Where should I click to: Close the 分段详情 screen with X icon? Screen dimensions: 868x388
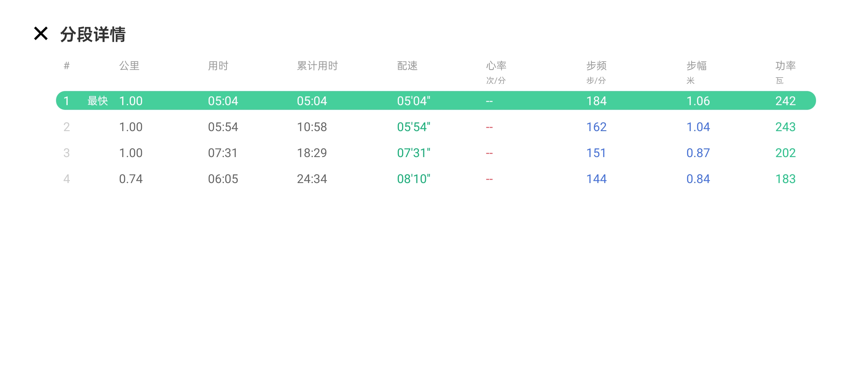pyautogui.click(x=41, y=34)
